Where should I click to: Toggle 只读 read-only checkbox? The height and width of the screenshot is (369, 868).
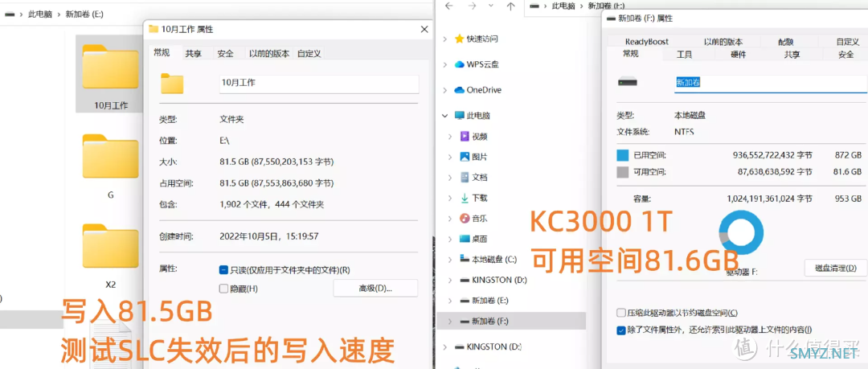(223, 270)
